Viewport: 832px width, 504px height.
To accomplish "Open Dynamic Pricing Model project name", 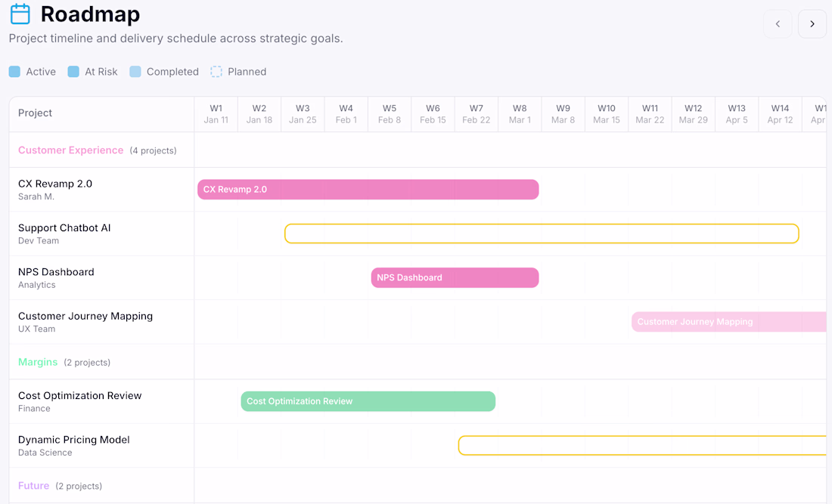I will coord(74,440).
